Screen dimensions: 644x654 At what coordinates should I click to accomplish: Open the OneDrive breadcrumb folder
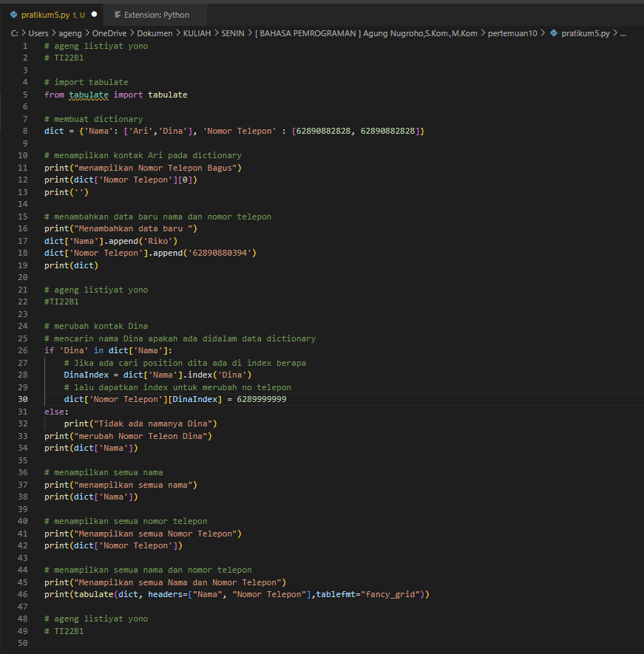click(x=109, y=33)
